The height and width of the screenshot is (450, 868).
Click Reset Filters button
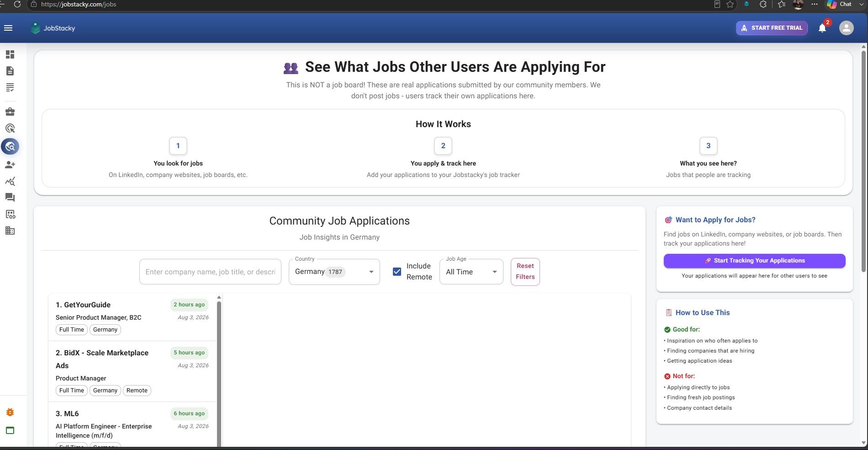(x=525, y=271)
